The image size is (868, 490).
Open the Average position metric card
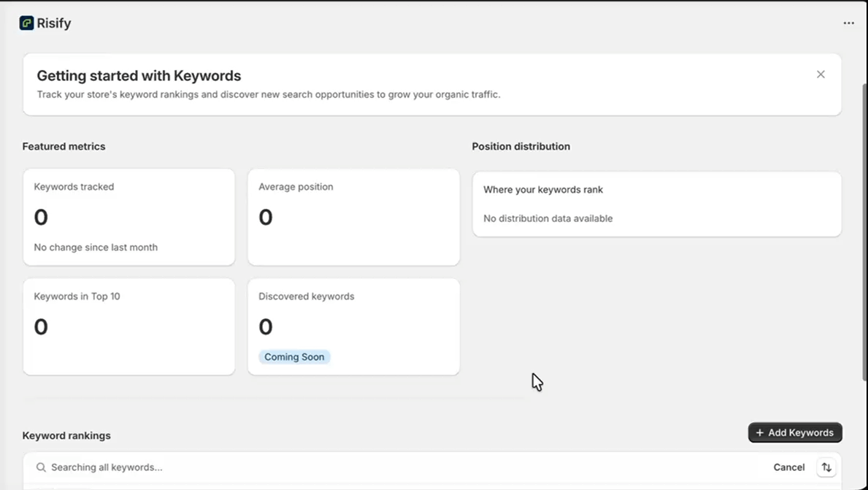(353, 217)
